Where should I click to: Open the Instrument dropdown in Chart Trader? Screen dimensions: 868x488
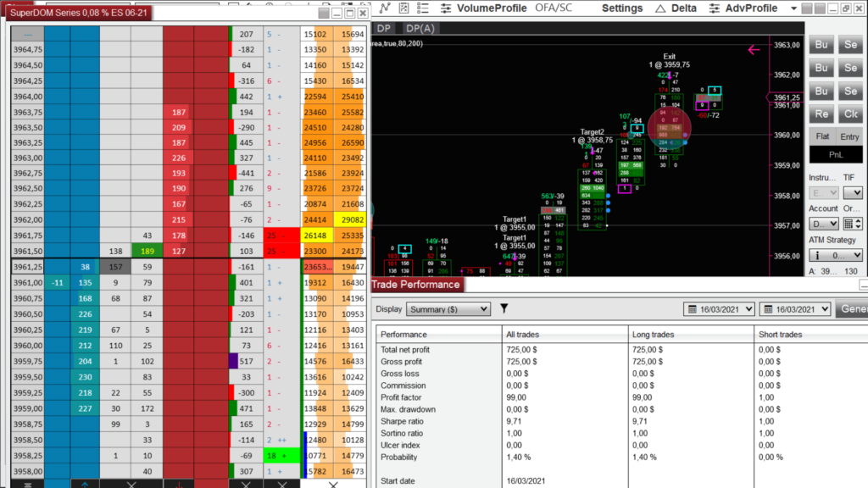tap(824, 192)
